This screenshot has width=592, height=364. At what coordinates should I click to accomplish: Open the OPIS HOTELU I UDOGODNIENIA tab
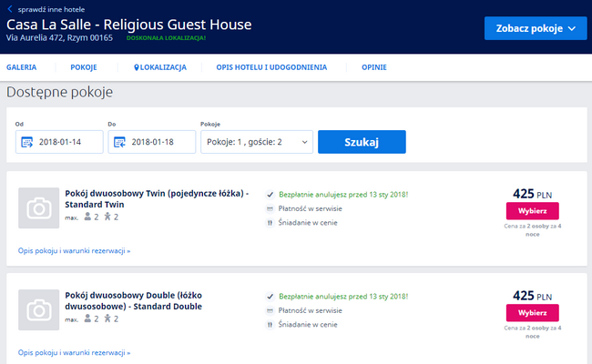click(x=271, y=67)
